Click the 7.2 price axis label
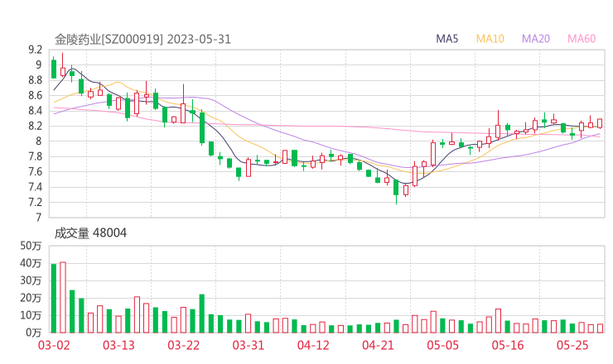 click(35, 203)
